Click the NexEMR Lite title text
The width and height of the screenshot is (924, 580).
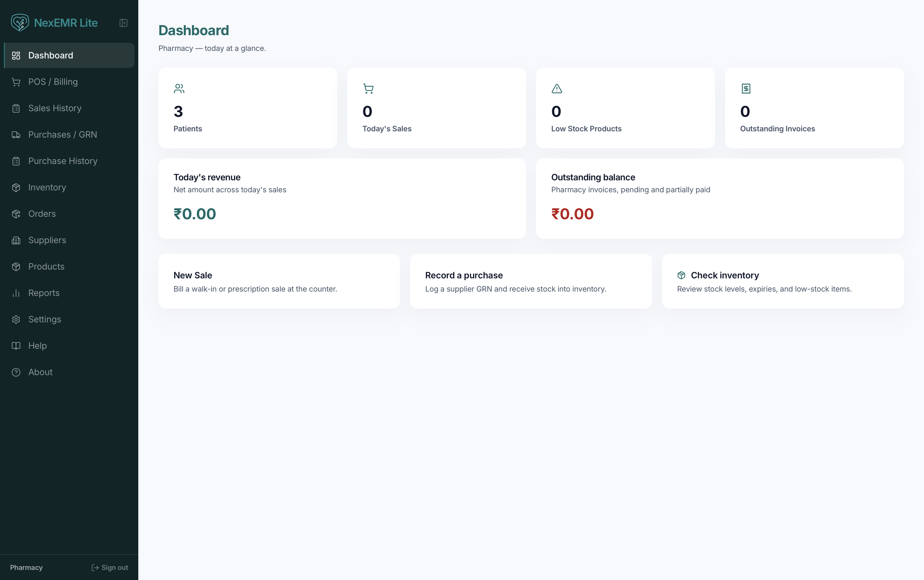point(66,23)
